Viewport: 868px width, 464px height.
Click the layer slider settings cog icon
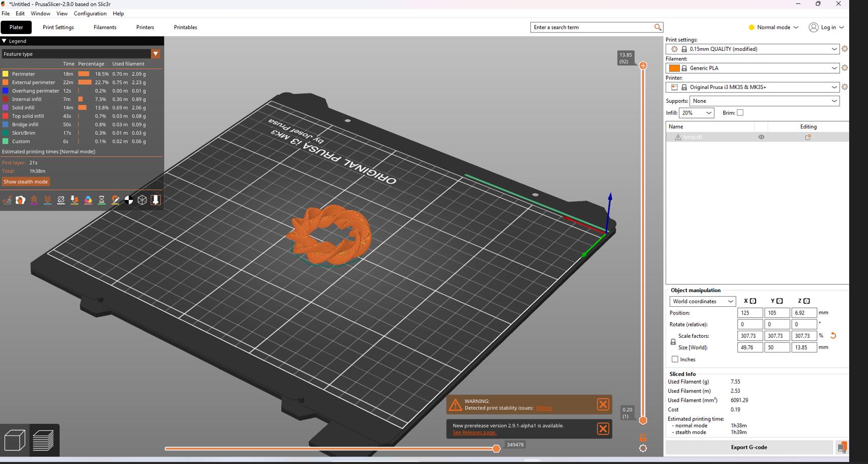pos(643,448)
